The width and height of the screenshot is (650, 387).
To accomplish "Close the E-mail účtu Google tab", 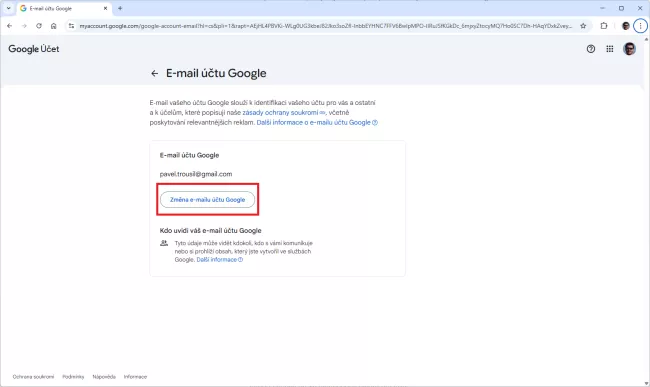I will (x=105, y=8).
